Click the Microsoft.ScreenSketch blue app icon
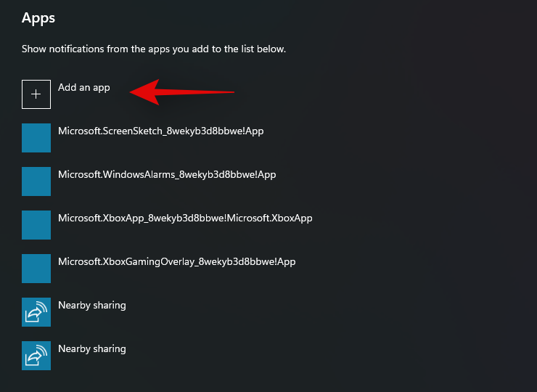 coord(36,138)
